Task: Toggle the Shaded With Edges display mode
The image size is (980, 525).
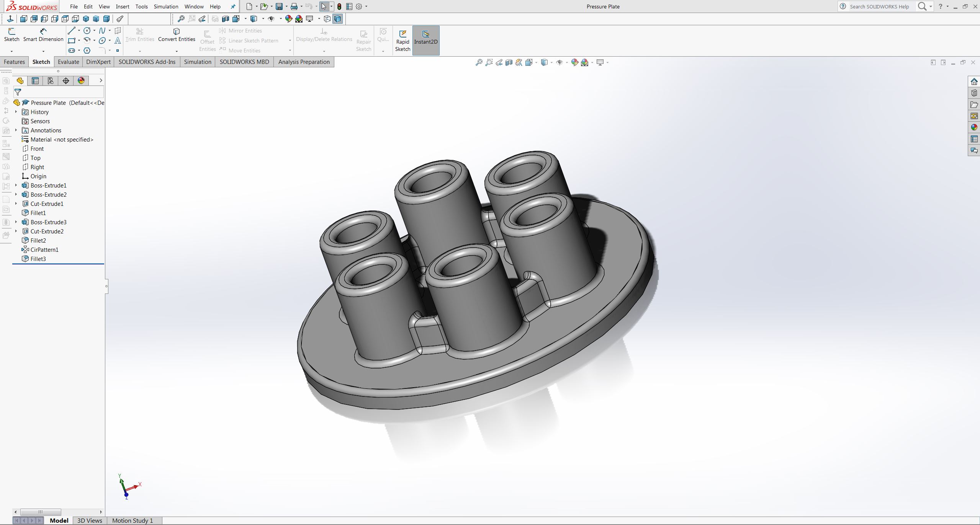Action: pyautogui.click(x=337, y=19)
